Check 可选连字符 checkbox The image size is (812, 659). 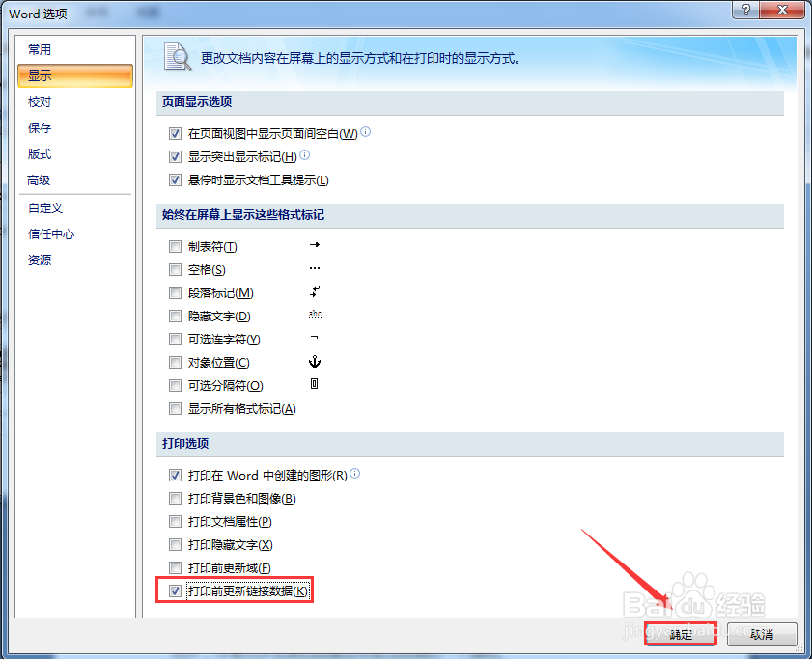pos(175,339)
